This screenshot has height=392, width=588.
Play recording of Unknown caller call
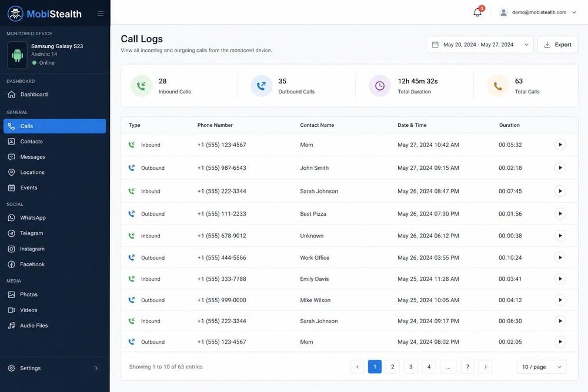click(560, 236)
